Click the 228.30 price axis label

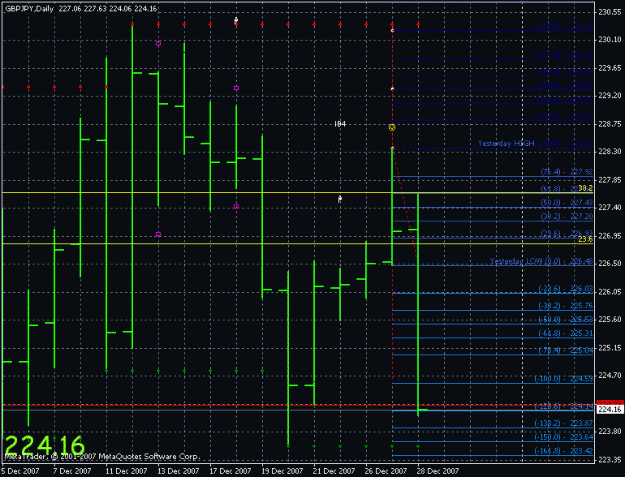click(x=610, y=151)
